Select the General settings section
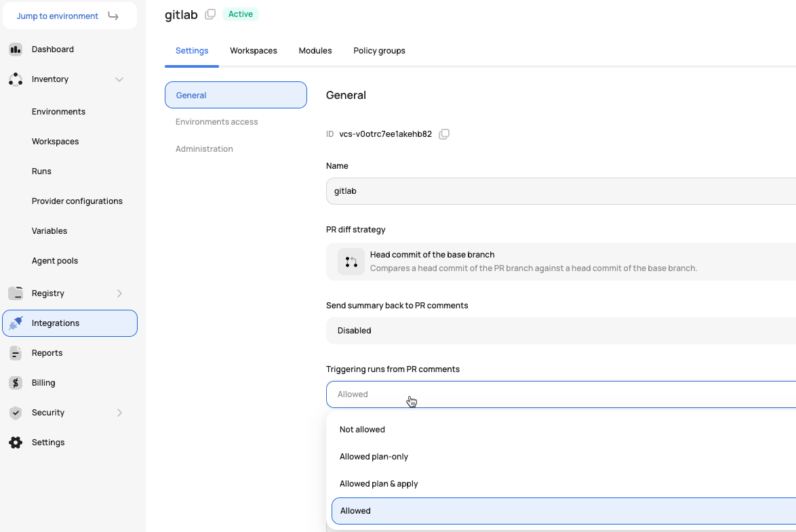This screenshot has width=796, height=532. 236,95
